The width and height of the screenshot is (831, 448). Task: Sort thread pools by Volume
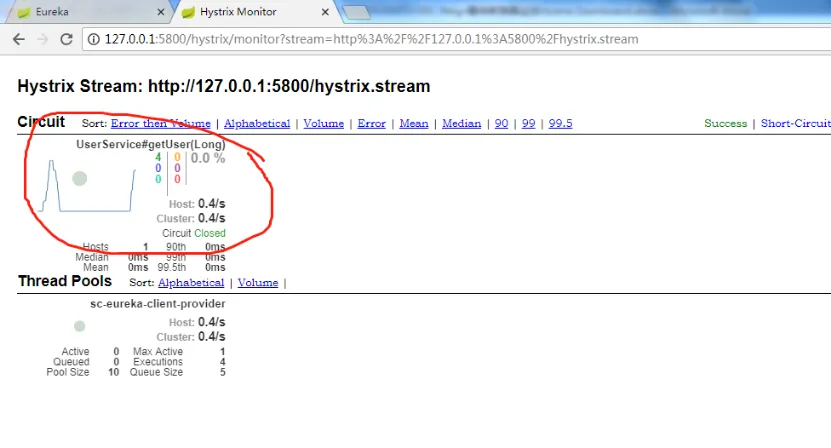coord(258,283)
